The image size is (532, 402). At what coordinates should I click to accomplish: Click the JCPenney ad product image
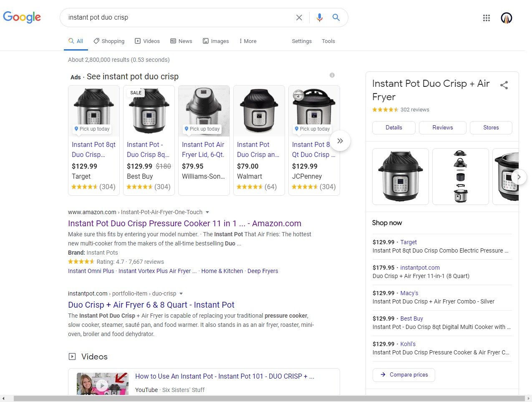click(314, 111)
